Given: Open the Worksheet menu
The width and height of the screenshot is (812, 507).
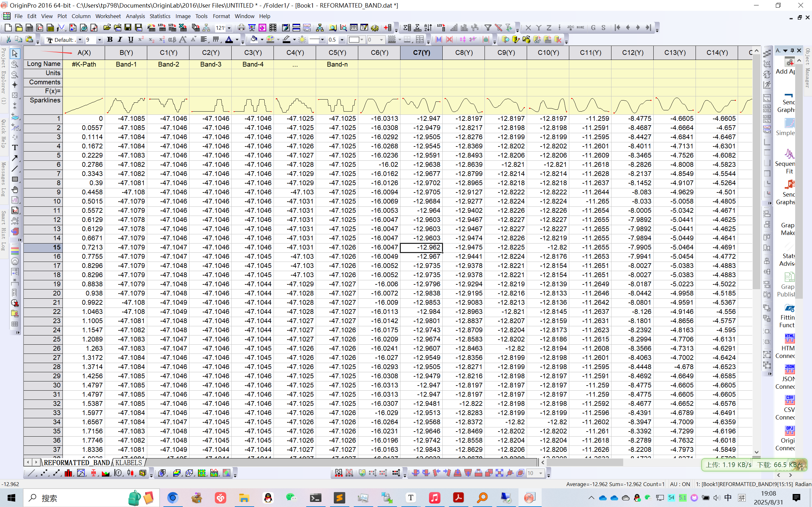Looking at the screenshot, I should click(108, 16).
